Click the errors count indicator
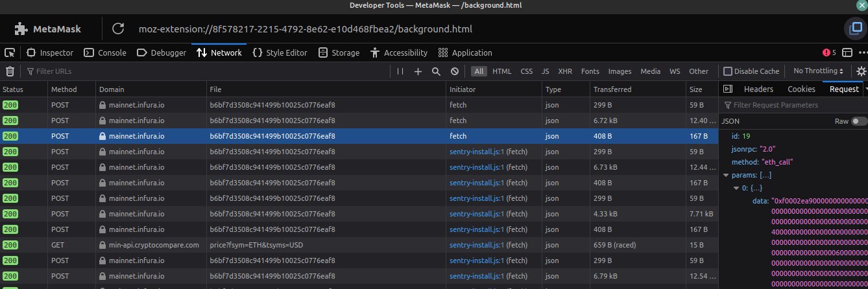Screen dimensions: 868x289 [x=829, y=52]
